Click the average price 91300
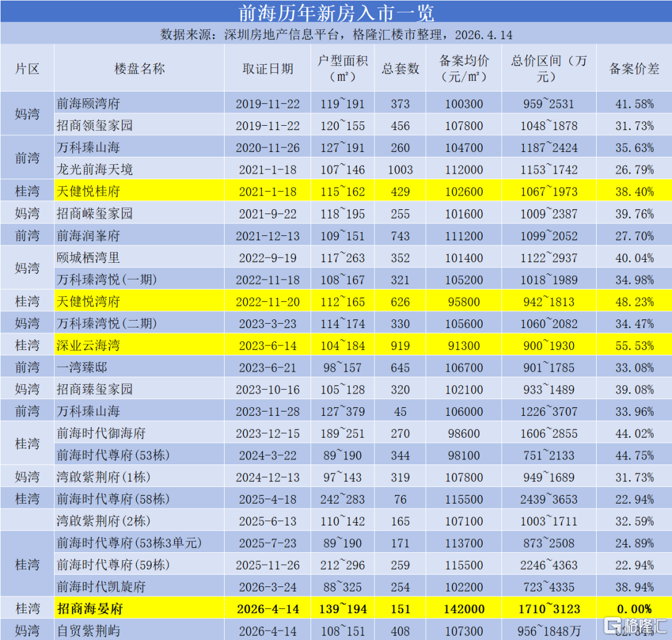This screenshot has width=672, height=640. tap(464, 346)
